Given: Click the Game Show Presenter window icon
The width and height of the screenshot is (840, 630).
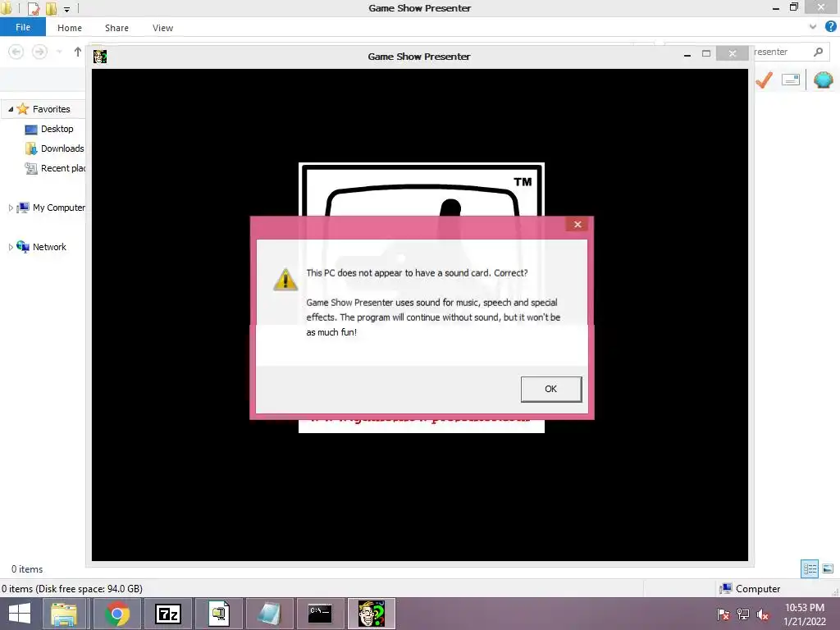Looking at the screenshot, I should coord(100,57).
